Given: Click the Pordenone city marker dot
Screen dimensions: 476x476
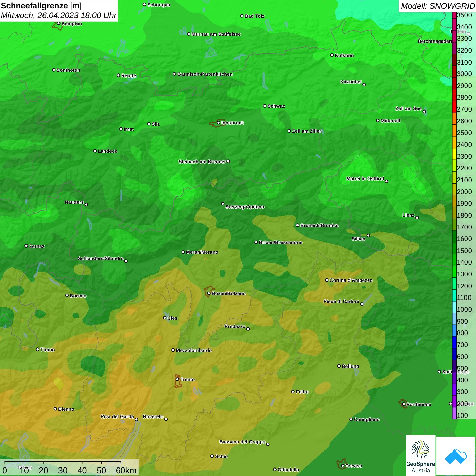Looking at the screenshot, I should (x=404, y=404).
